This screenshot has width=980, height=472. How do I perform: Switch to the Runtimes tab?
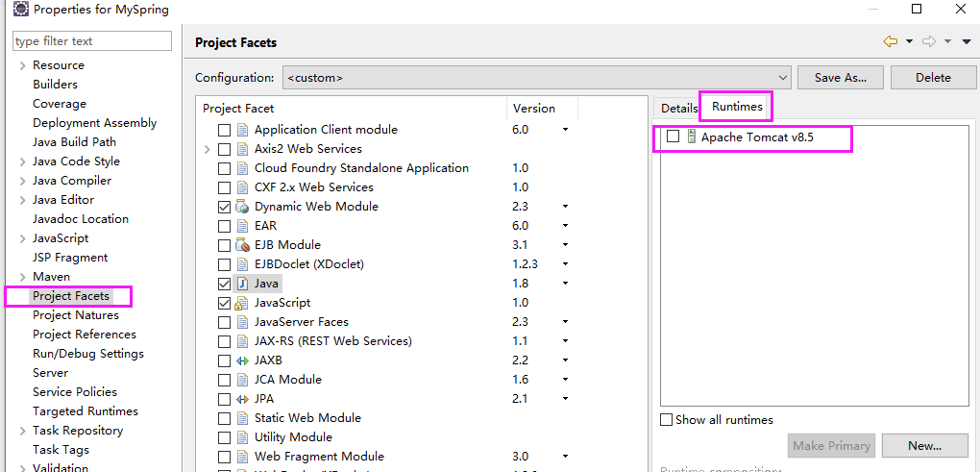(737, 107)
